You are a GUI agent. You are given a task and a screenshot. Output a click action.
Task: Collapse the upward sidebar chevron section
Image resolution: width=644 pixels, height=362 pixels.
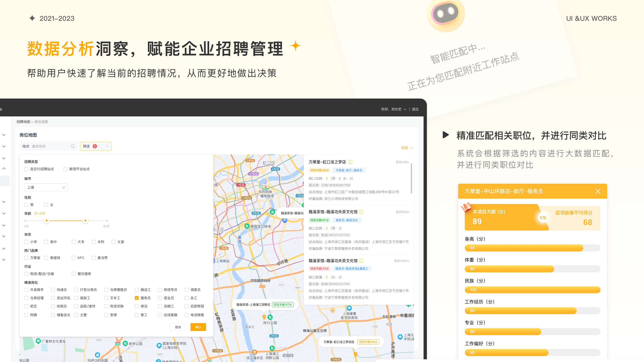4,168
